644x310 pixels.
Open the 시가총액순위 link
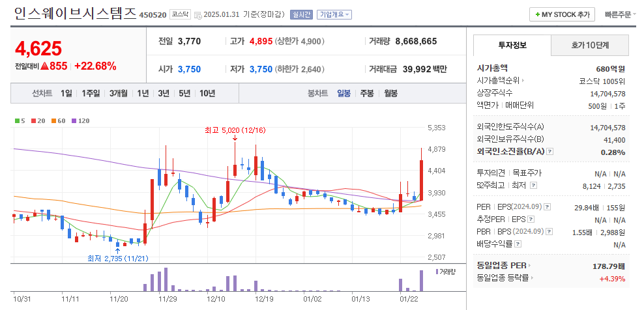pyautogui.click(x=501, y=81)
